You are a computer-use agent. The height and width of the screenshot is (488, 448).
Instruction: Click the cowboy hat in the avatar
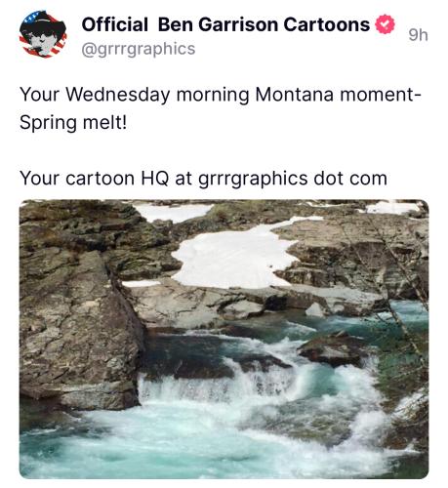43,23
